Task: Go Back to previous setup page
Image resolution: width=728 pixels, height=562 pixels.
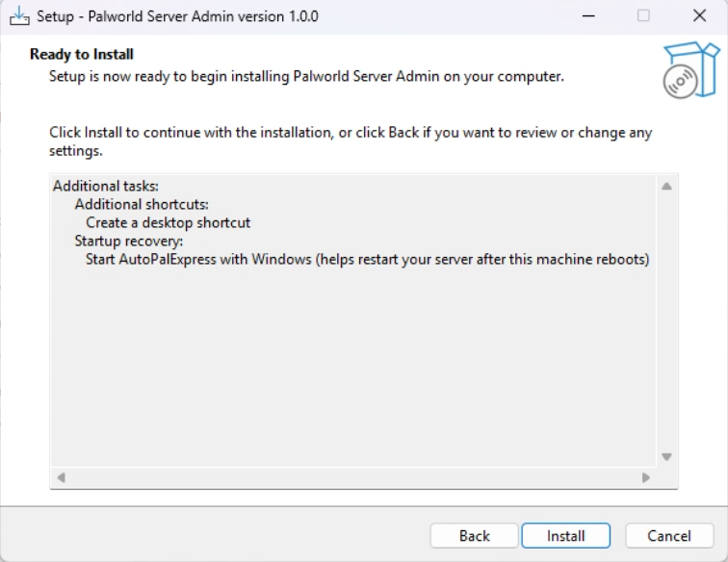Action: pyautogui.click(x=474, y=536)
